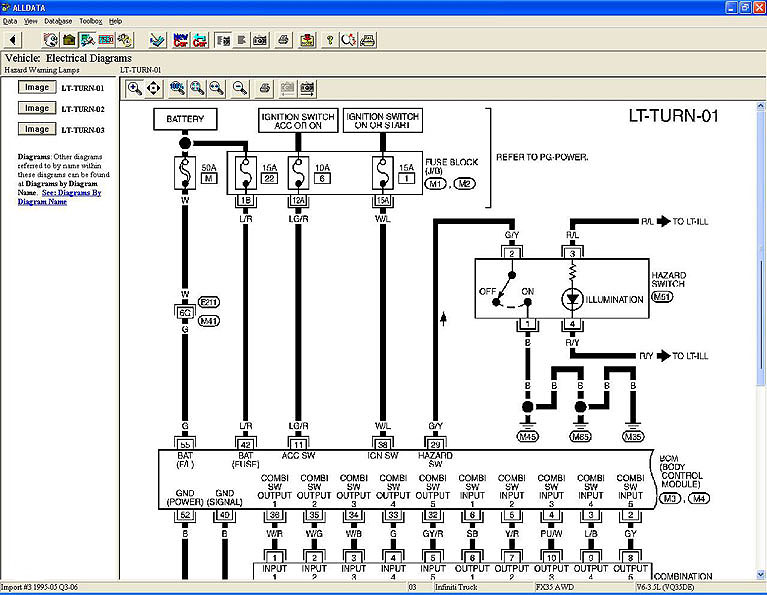Screen dimensions: 767x595
Task: Click the printer icon in main toolbar
Action: [x=282, y=40]
